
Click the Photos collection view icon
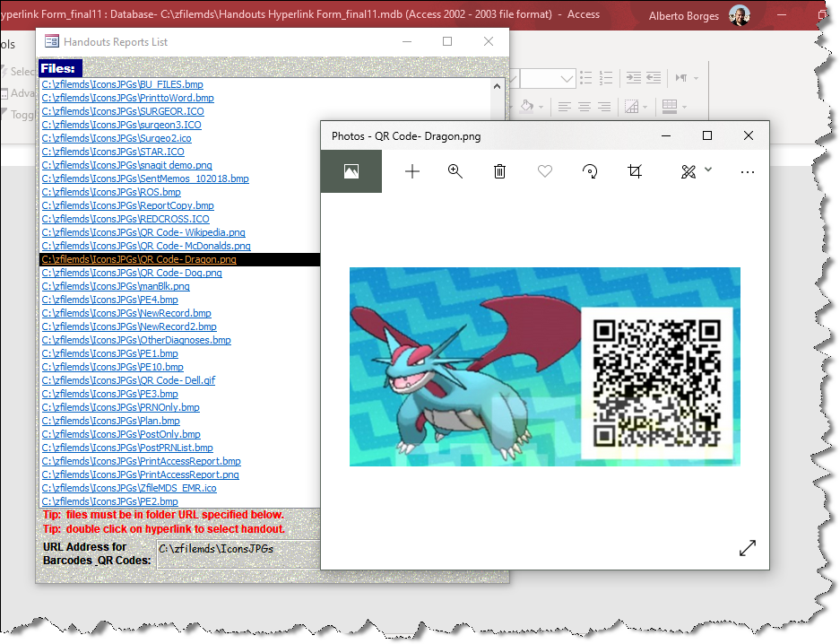[351, 171]
